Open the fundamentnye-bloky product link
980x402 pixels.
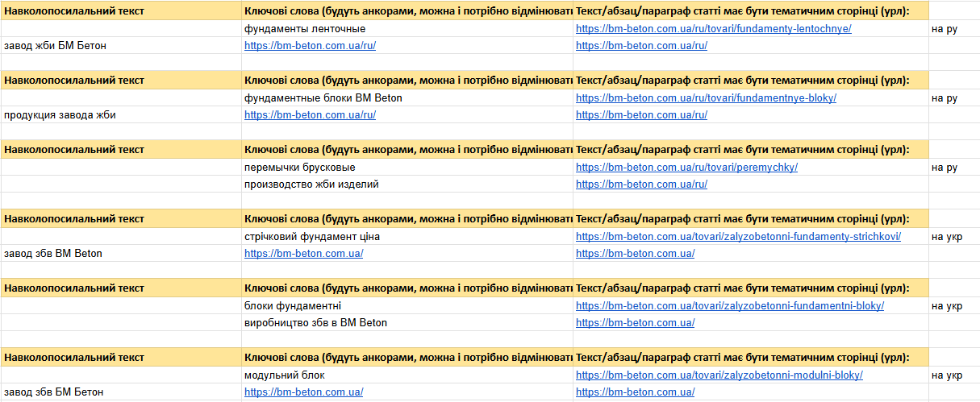706,98
